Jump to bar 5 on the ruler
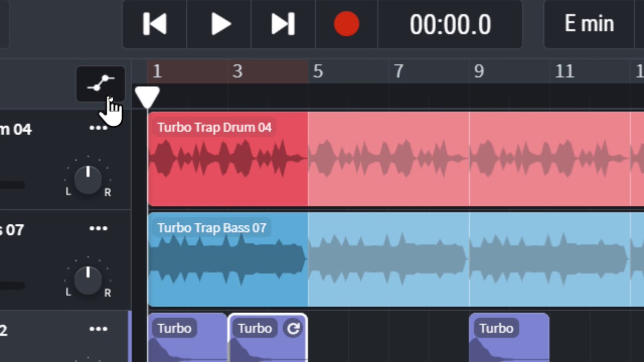 pyautogui.click(x=318, y=71)
